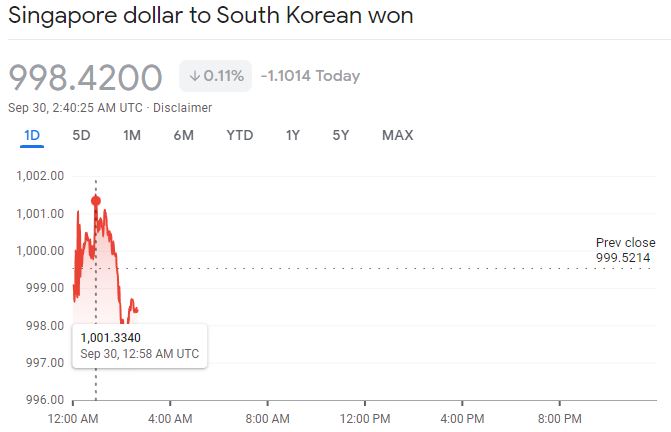Image resolution: width=671 pixels, height=432 pixels.
Task: View the 1Y chart range
Action: 293,136
